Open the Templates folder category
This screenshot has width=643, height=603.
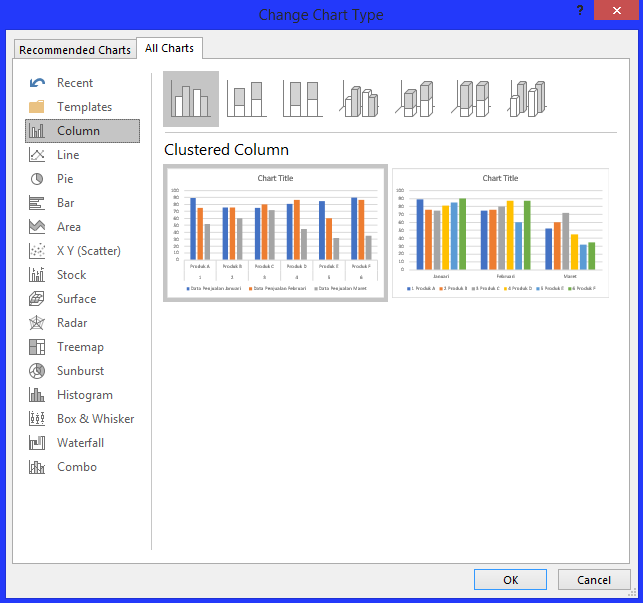coord(82,107)
